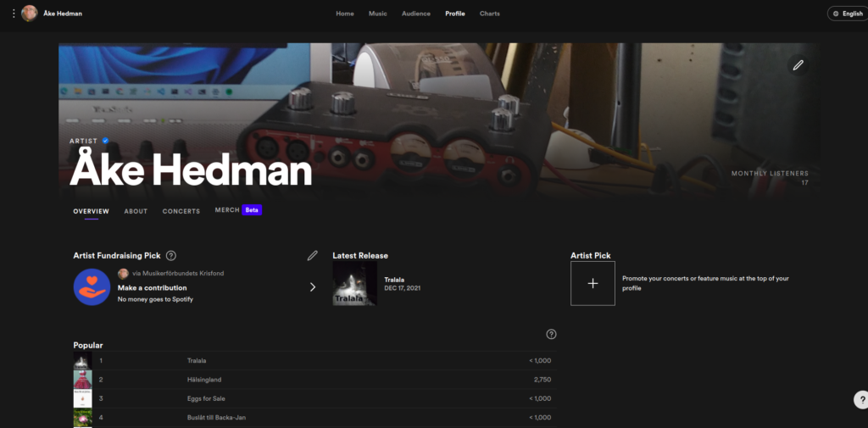The image size is (868, 428).
Task: Open fundraising pick chevron arrow
Action: (x=312, y=286)
